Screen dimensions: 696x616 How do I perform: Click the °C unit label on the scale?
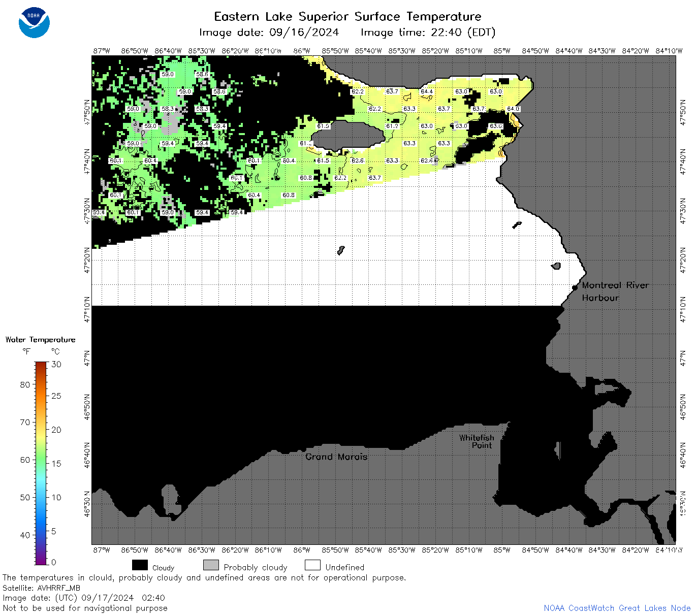pyautogui.click(x=55, y=351)
